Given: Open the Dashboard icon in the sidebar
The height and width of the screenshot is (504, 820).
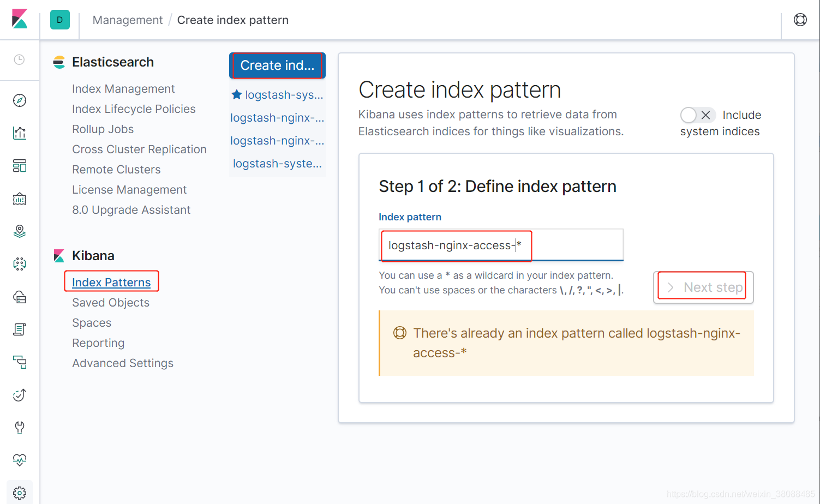Looking at the screenshot, I should click(x=20, y=166).
